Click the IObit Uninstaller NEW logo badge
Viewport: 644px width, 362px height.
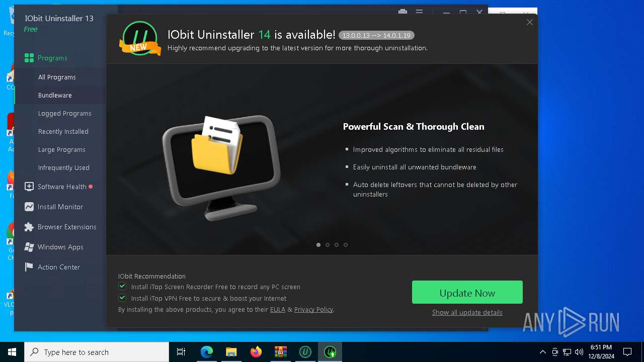(x=140, y=39)
